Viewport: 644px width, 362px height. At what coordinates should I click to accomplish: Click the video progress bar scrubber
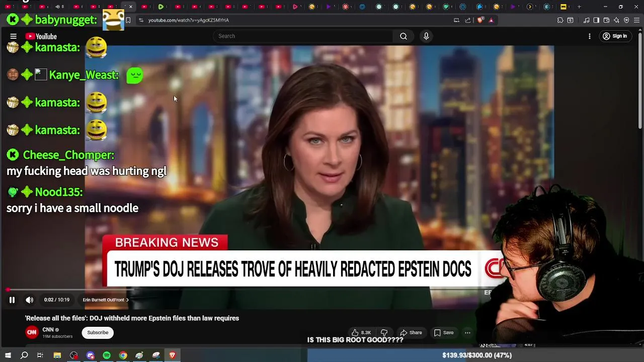click(x=8, y=290)
